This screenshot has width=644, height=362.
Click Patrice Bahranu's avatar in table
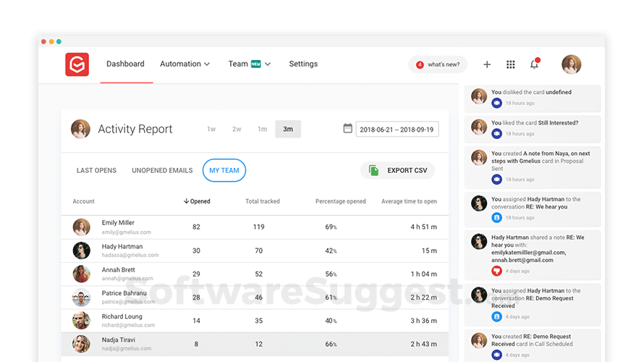tap(81, 297)
